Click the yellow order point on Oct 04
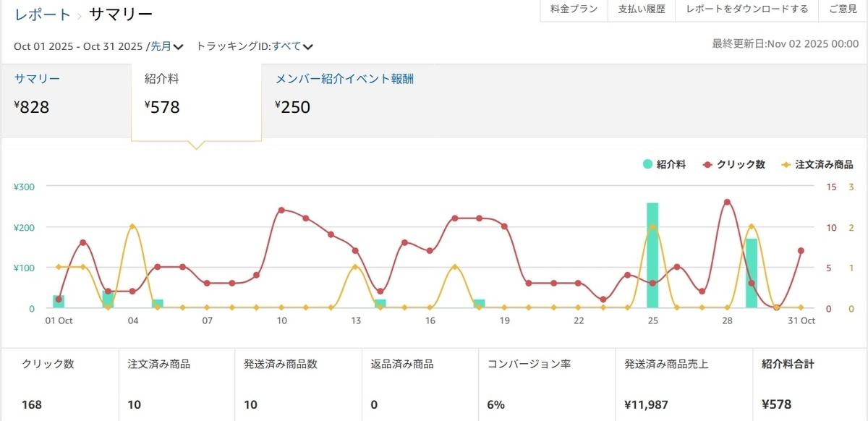Screen dimensions: 868x421 [x=132, y=226]
